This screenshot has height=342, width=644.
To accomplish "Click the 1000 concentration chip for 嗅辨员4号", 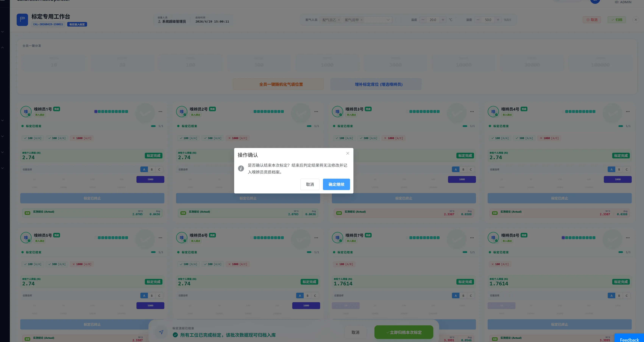I will pyautogui.click(x=617, y=179).
